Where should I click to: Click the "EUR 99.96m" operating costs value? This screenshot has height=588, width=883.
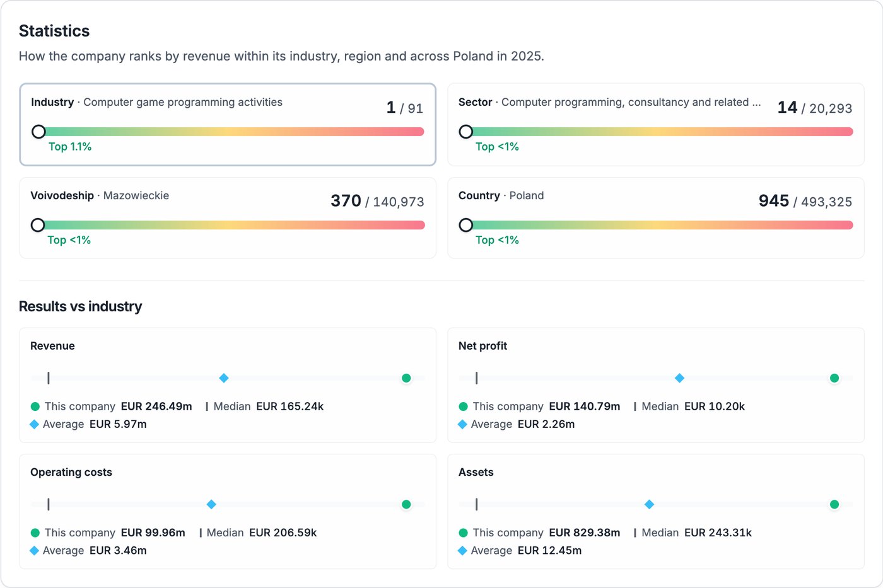click(x=153, y=533)
